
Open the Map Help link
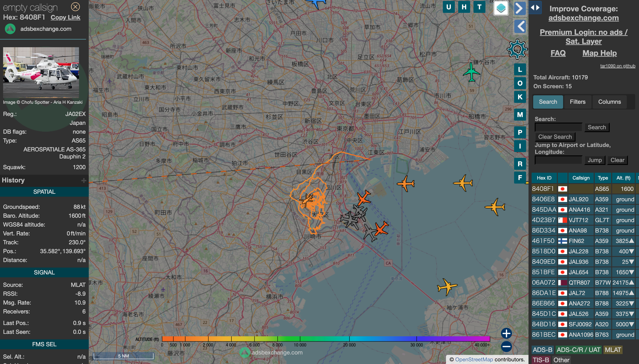tap(600, 53)
